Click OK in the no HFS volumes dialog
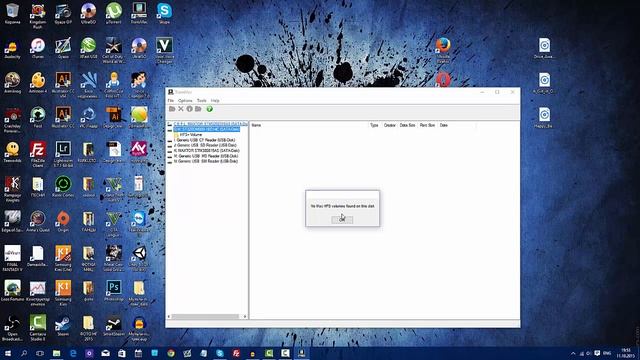 (x=342, y=219)
